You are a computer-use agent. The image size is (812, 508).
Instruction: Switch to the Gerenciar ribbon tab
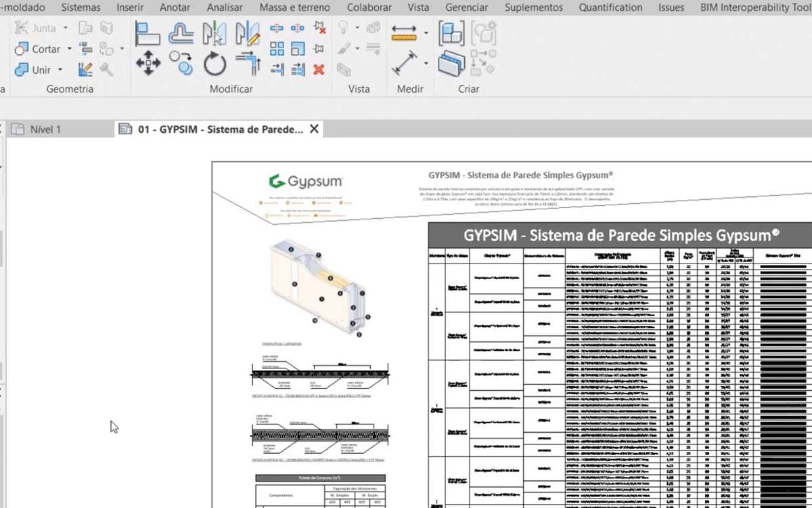click(466, 7)
